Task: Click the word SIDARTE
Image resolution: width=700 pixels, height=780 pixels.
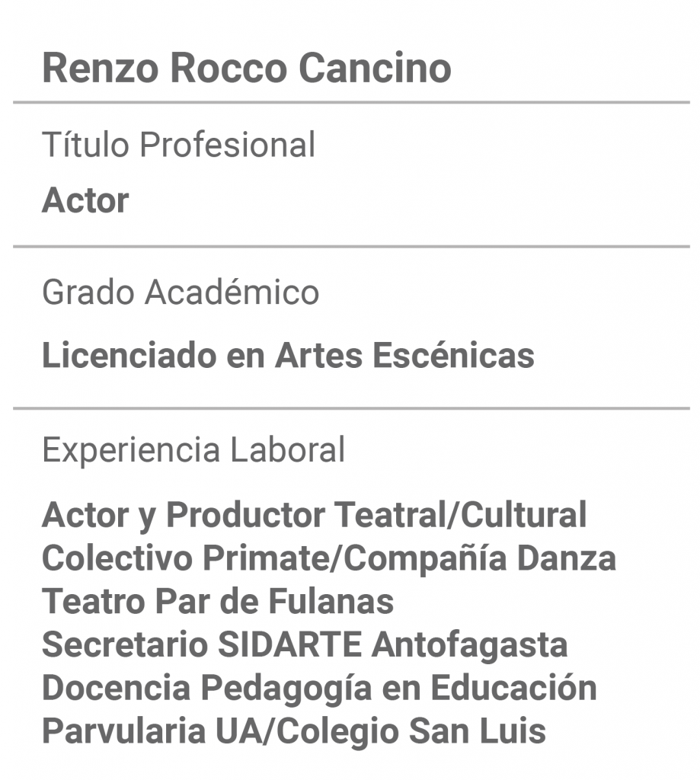Action: [290, 644]
